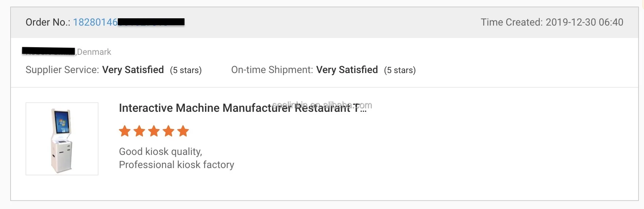The height and width of the screenshot is (209, 644).
Task: Click the "Professional kiosk factory" review line
Action: (176, 165)
